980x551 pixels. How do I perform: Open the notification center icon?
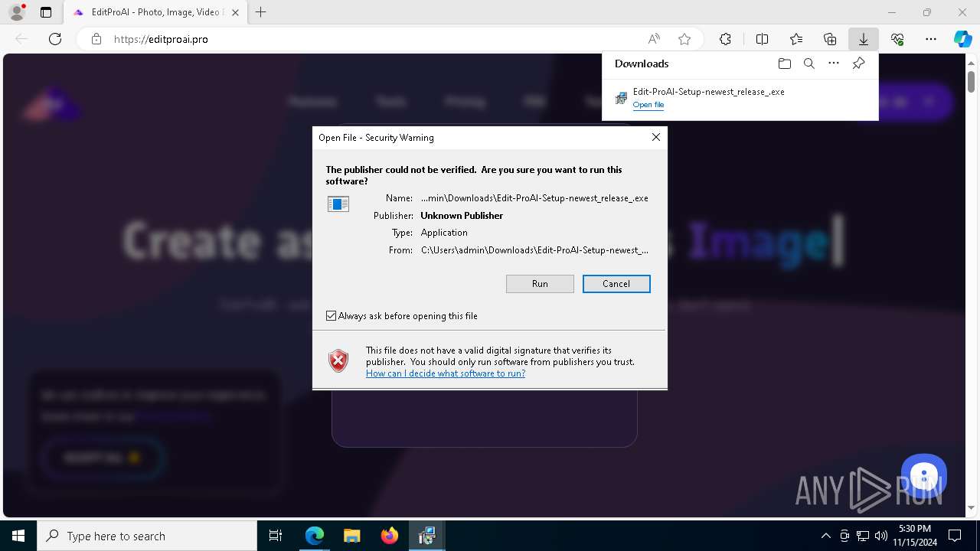[x=955, y=536]
